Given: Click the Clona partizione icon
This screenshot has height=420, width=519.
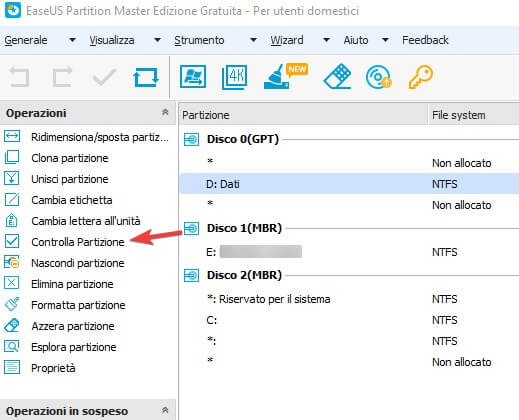Looking at the screenshot, I should click(12, 157).
